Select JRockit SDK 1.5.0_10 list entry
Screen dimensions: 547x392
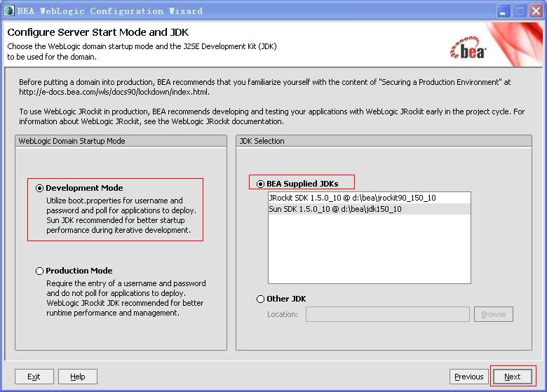(370, 198)
